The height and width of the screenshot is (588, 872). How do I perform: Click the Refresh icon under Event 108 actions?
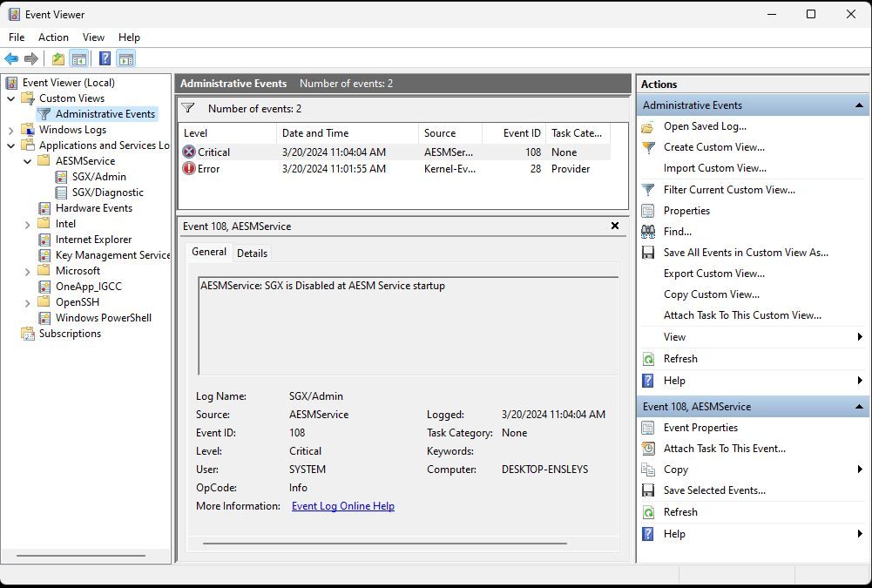648,512
